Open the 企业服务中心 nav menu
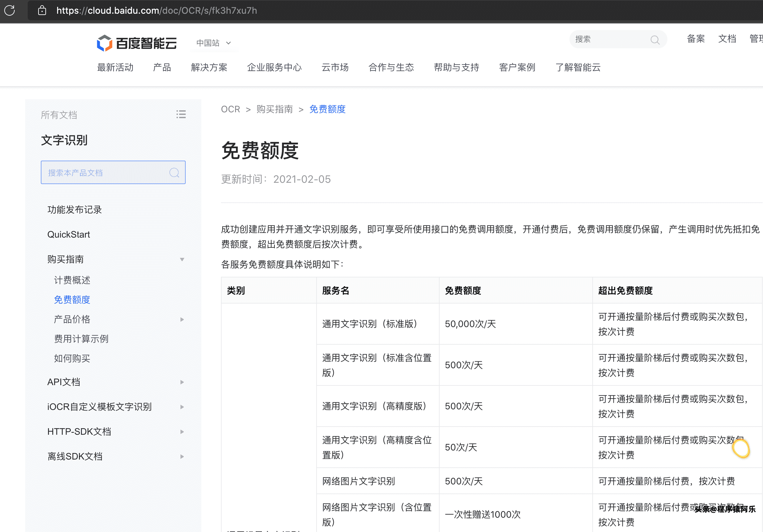This screenshot has height=532, width=763. 274,68
